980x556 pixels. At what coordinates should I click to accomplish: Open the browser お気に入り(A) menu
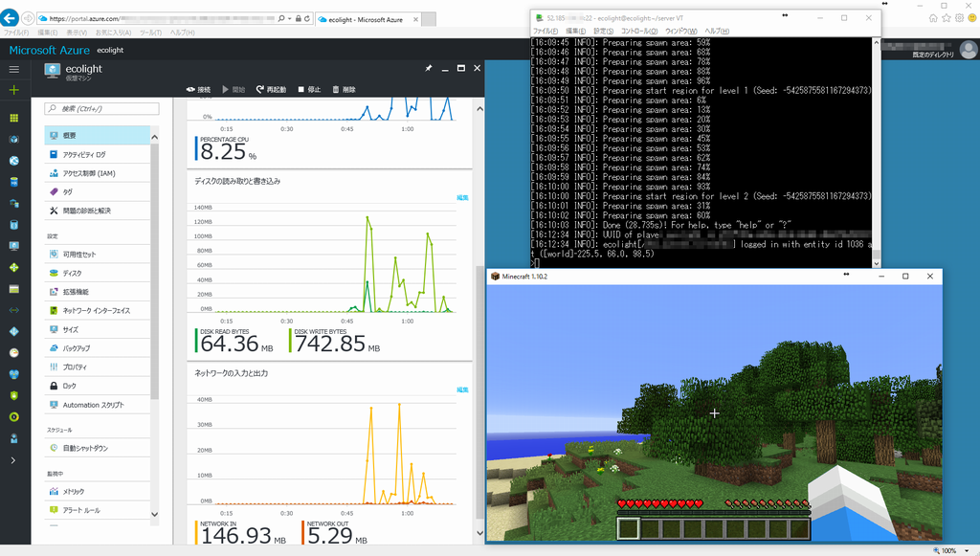pos(113,33)
